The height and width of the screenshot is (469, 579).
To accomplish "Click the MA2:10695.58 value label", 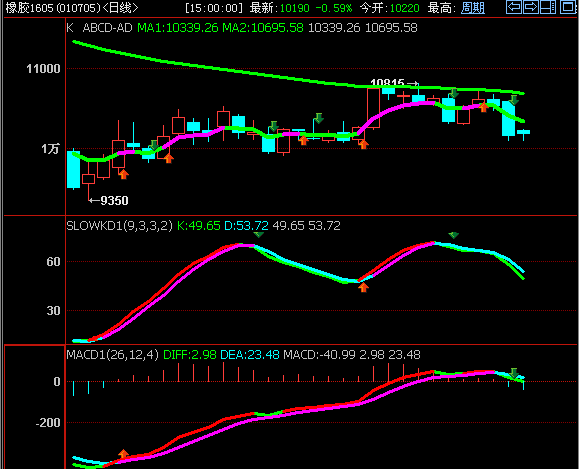I will click(x=263, y=28).
